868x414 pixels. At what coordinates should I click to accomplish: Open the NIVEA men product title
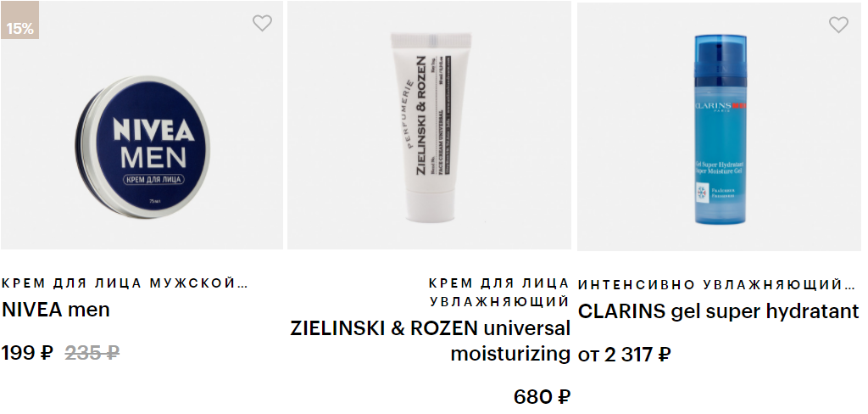pos(56,310)
